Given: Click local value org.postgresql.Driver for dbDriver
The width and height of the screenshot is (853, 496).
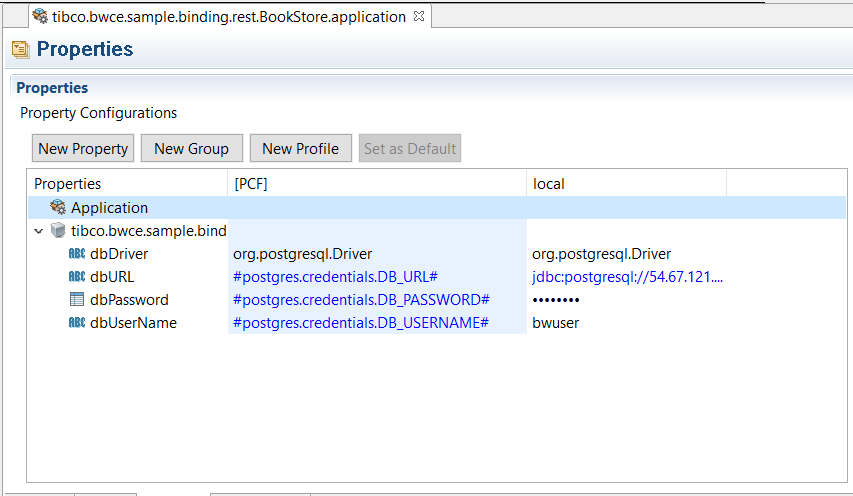Looking at the screenshot, I should pos(602,254).
